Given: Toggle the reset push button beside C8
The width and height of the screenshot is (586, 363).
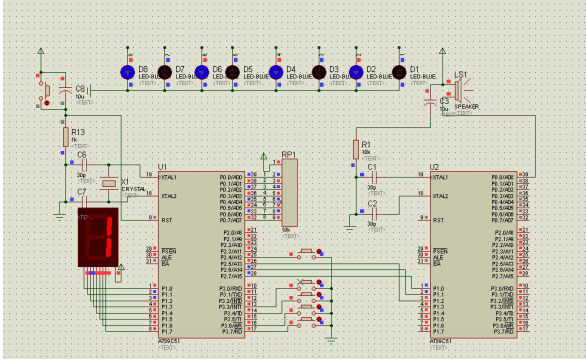Looking at the screenshot, I should point(46,91).
